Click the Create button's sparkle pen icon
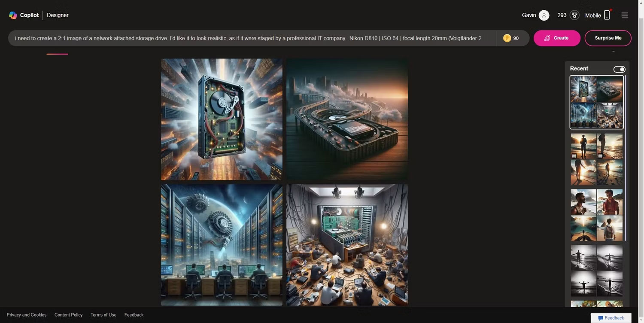This screenshot has width=644, height=323. (x=547, y=38)
